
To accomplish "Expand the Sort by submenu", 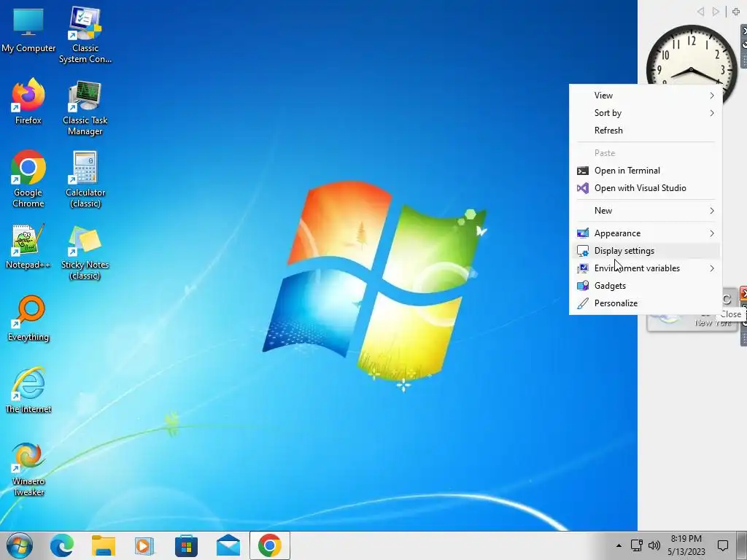I will click(646, 113).
